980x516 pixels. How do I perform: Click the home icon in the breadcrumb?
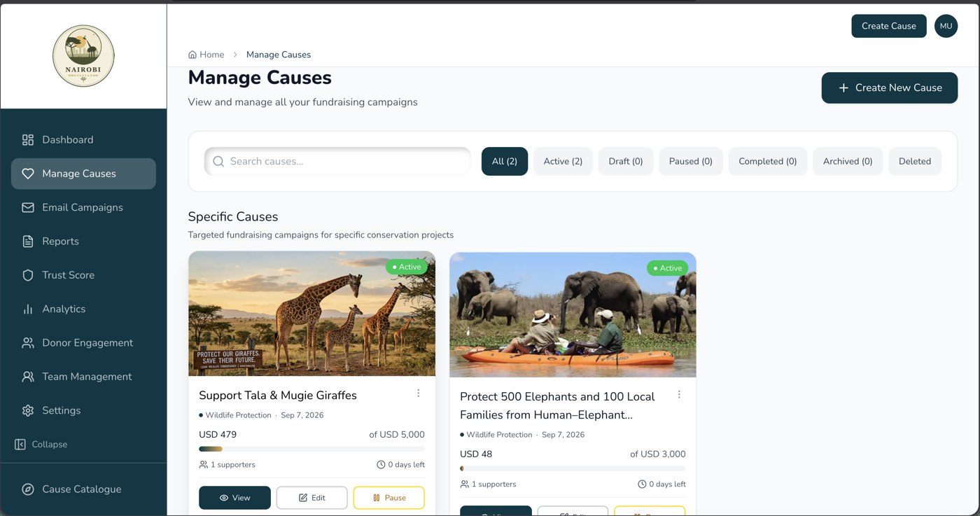click(x=192, y=55)
